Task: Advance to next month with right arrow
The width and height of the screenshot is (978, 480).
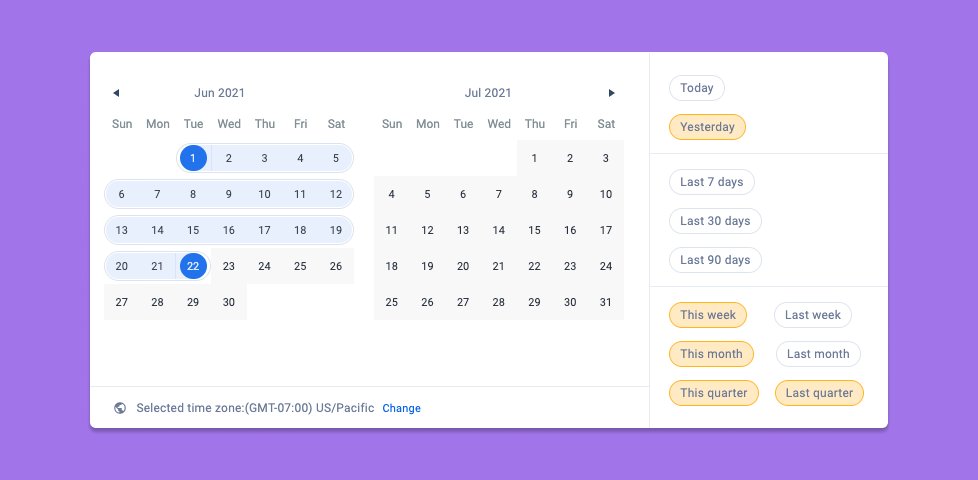Action: tap(611, 93)
